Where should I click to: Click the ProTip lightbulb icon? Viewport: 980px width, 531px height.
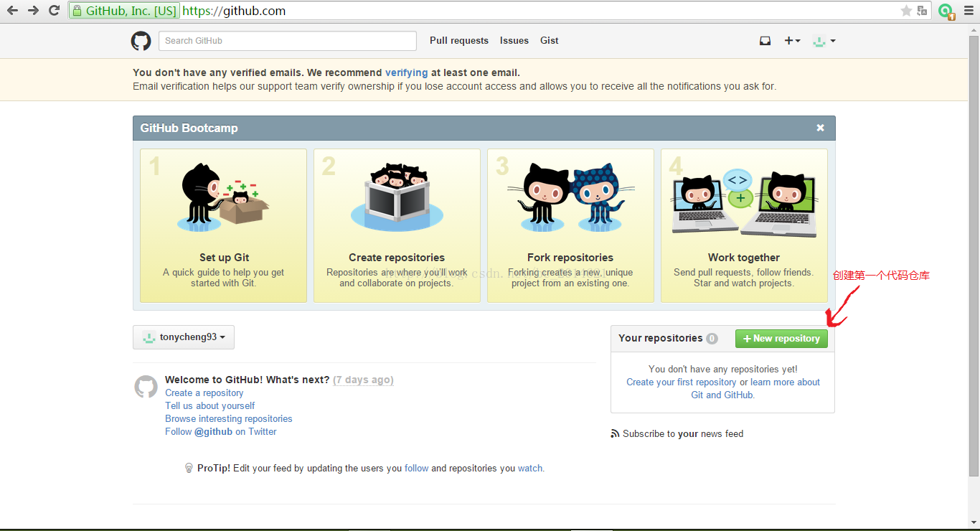tap(189, 468)
